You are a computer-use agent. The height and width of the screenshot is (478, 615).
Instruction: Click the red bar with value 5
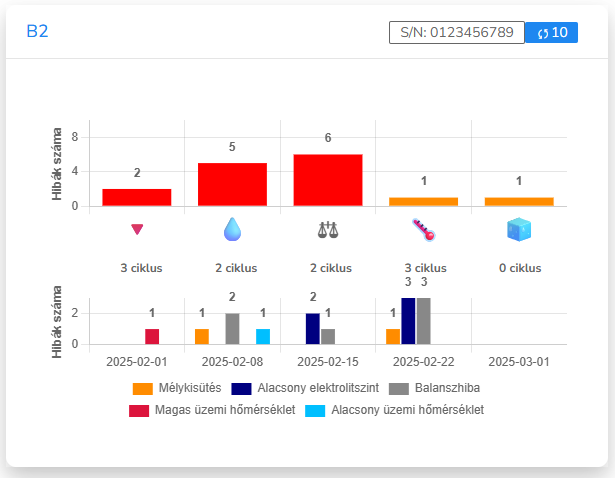pos(232,184)
